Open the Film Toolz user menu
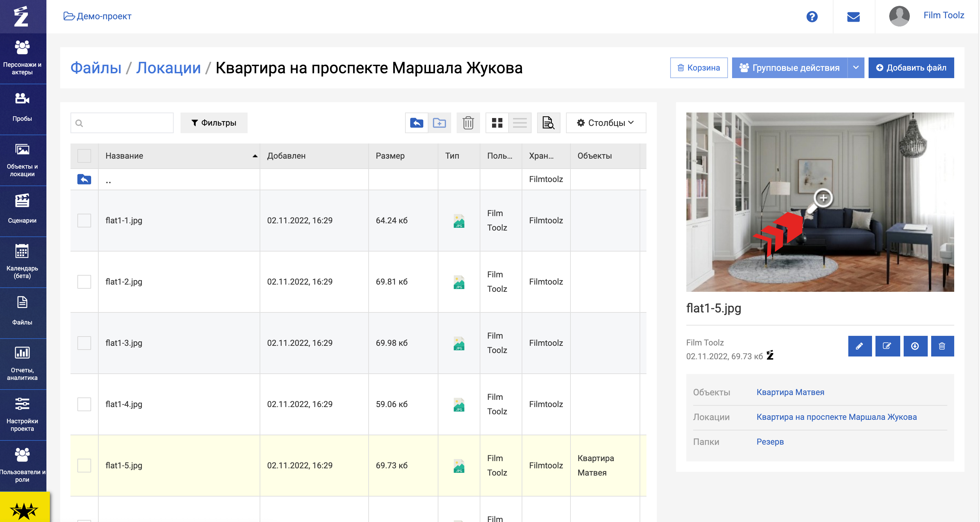980x522 pixels. (x=944, y=15)
